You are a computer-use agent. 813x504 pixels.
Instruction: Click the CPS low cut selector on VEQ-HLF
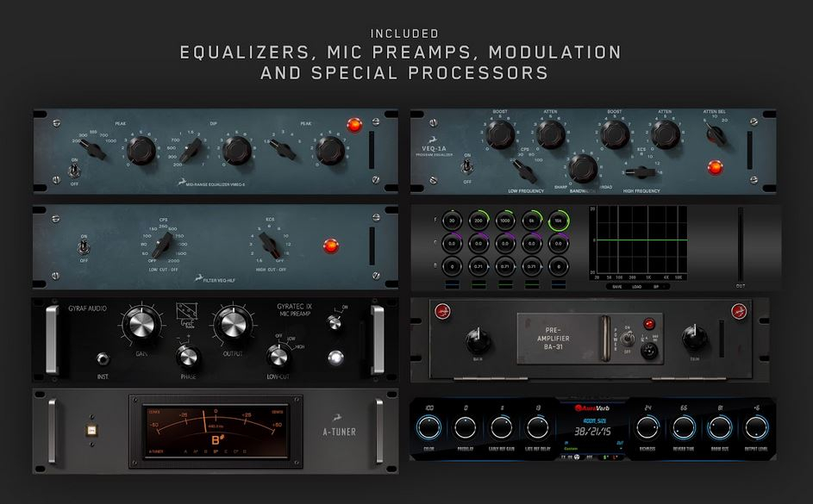163,245
